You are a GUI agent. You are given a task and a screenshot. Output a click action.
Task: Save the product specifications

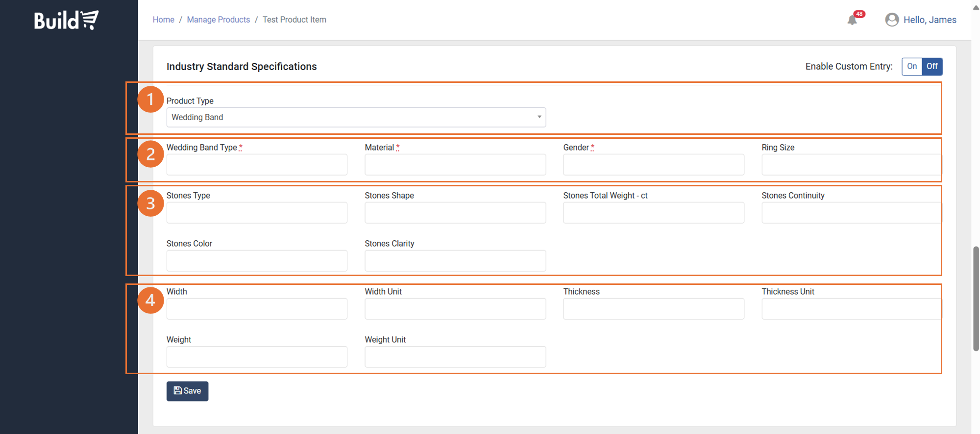coord(187,391)
